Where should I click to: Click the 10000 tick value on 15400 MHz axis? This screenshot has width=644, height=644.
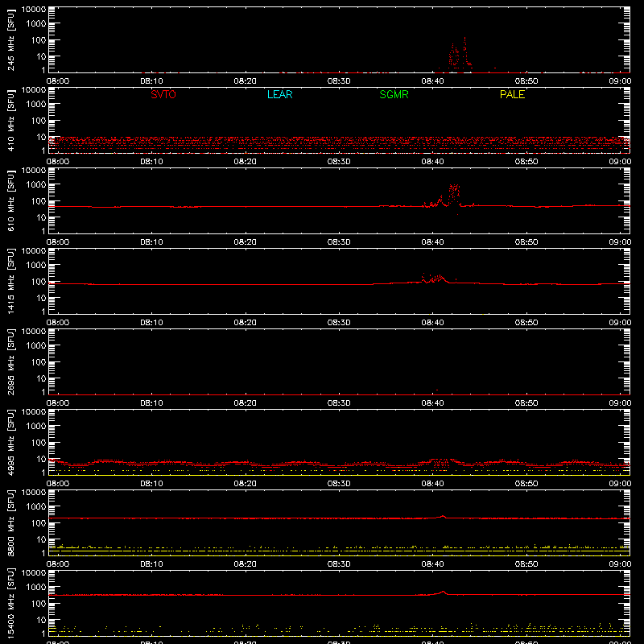pyautogui.click(x=34, y=573)
